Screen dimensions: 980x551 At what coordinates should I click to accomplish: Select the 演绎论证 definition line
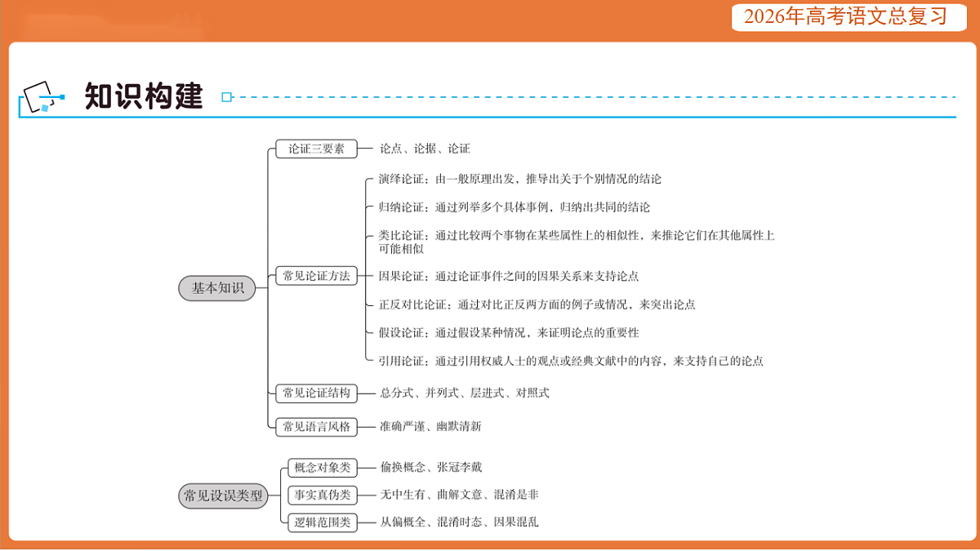[x=520, y=179]
